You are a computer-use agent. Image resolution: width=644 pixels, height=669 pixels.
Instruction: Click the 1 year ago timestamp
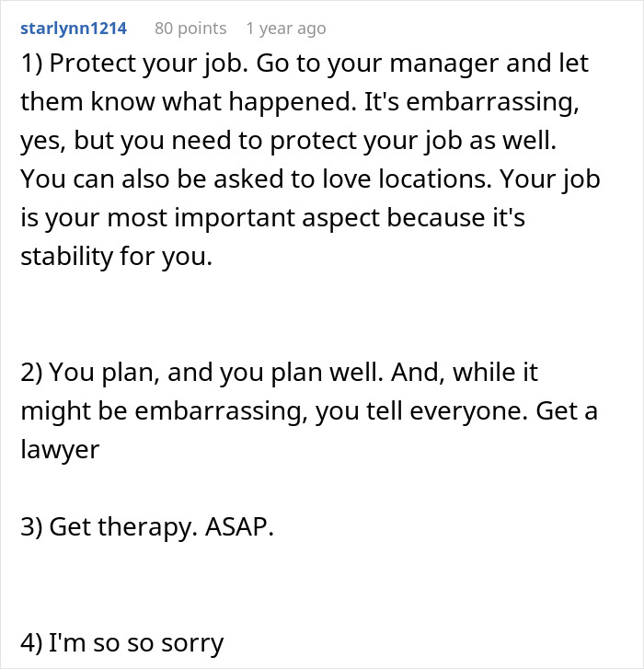tap(286, 29)
